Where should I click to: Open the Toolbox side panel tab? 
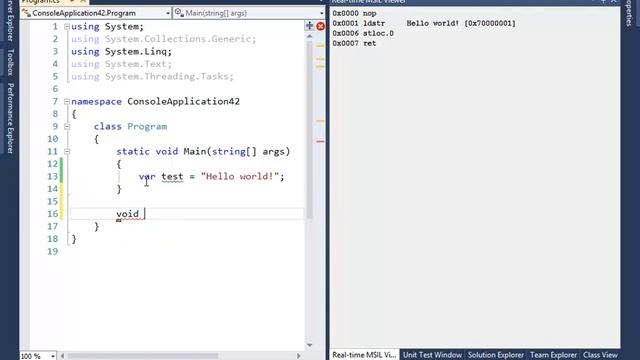[x=10, y=62]
